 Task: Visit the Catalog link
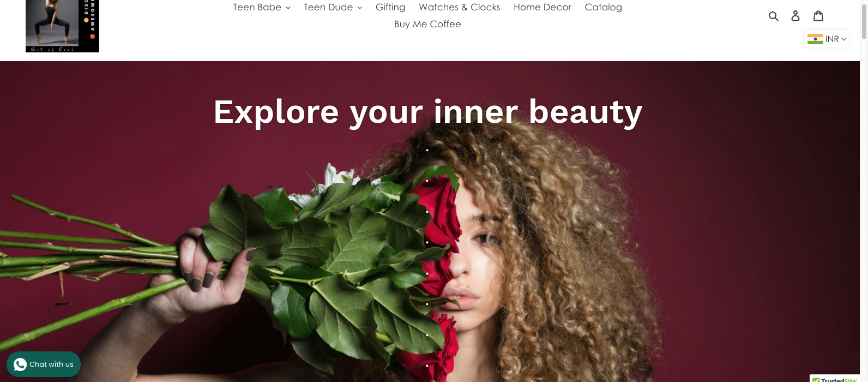(x=604, y=7)
